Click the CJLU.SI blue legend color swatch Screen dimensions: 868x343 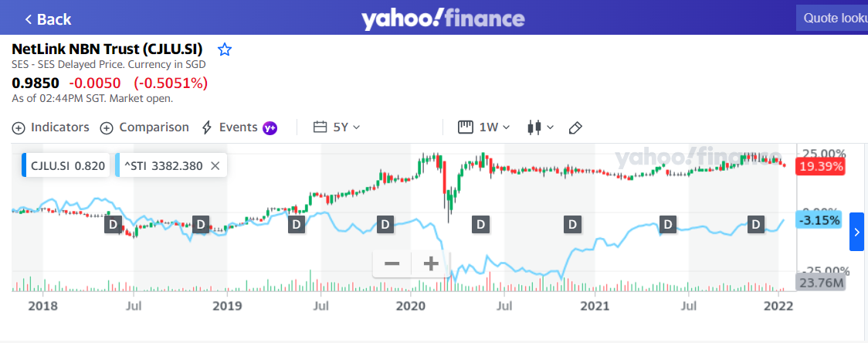pos(24,165)
